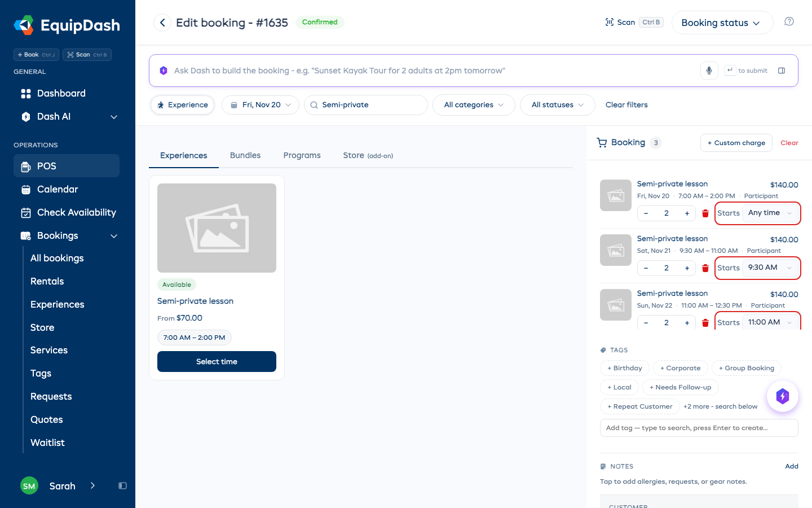The height and width of the screenshot is (508, 812).
Task: Change the Starts time set to 9:30 AM
Action: (770, 268)
